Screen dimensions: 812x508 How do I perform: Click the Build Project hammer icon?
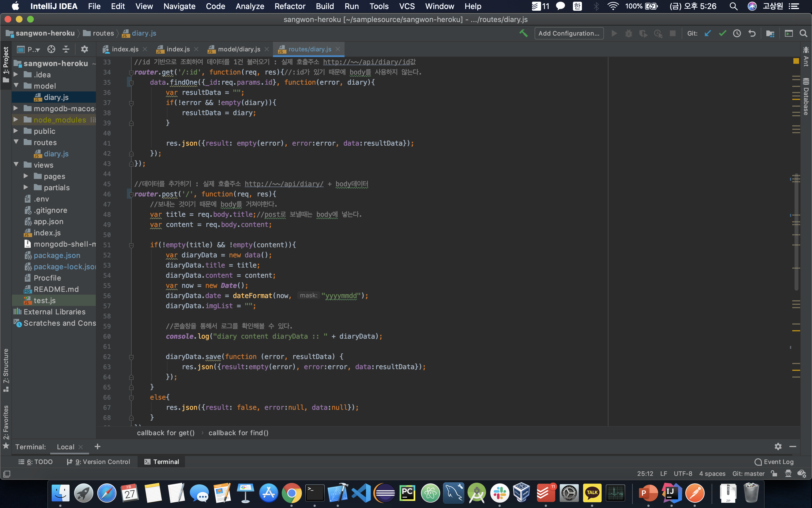click(x=523, y=33)
